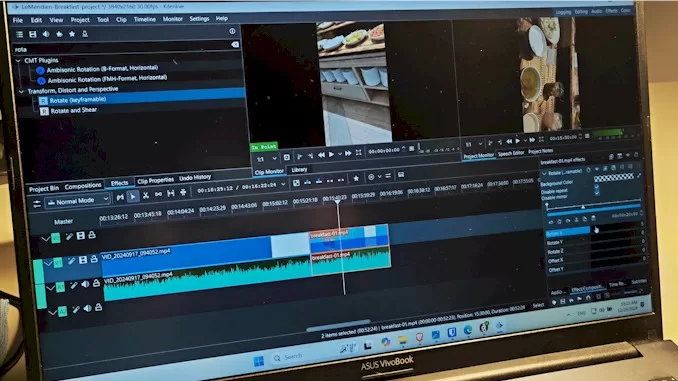Lock the A1 audio track
678x381 pixels.
tap(96, 283)
